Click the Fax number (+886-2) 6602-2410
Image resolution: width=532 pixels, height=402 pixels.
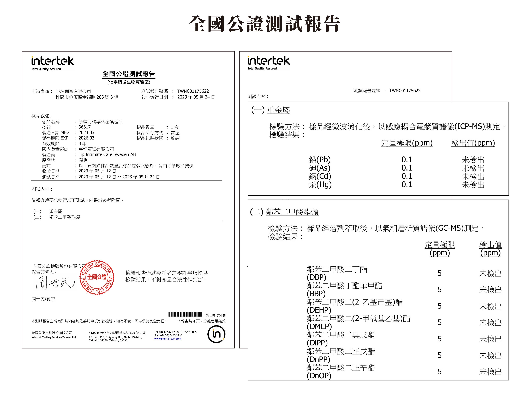click(168, 335)
